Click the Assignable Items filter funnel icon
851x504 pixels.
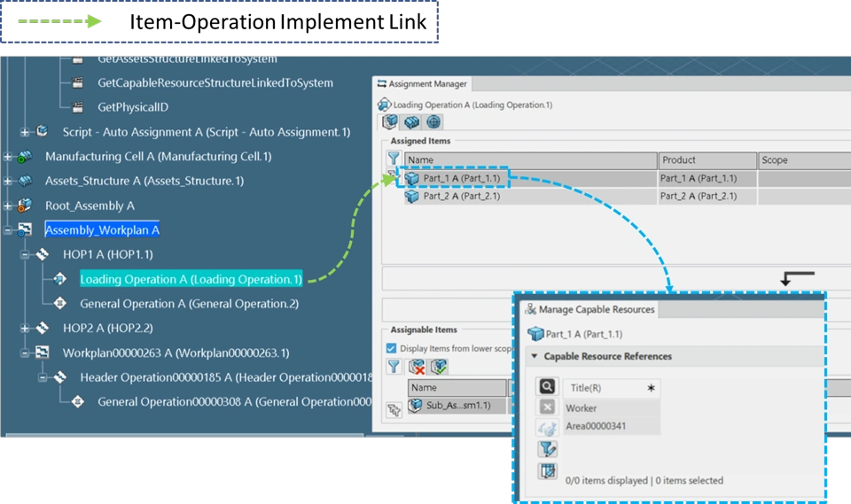pos(394,367)
